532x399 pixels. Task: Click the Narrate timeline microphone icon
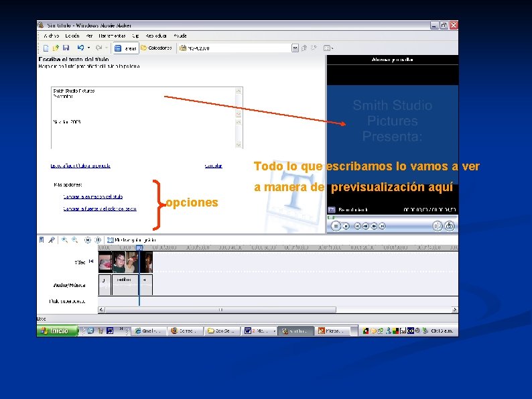pos(52,240)
